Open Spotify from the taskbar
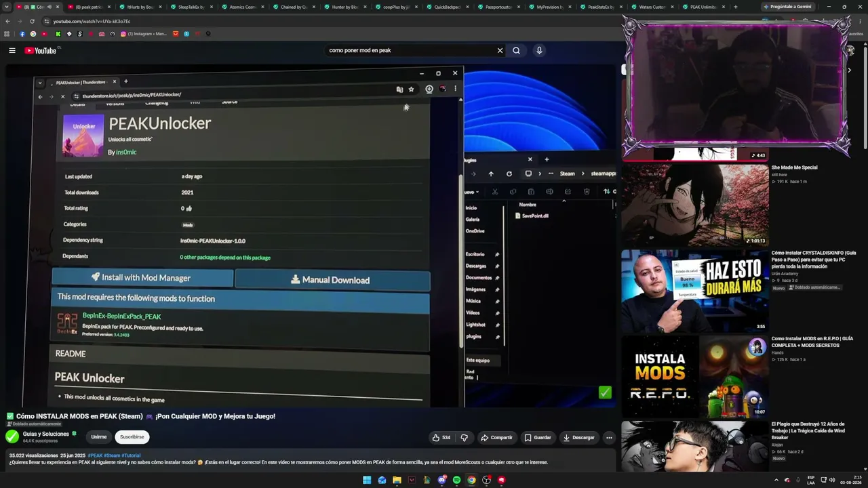Screen dimensions: 868x488 pos(456,480)
